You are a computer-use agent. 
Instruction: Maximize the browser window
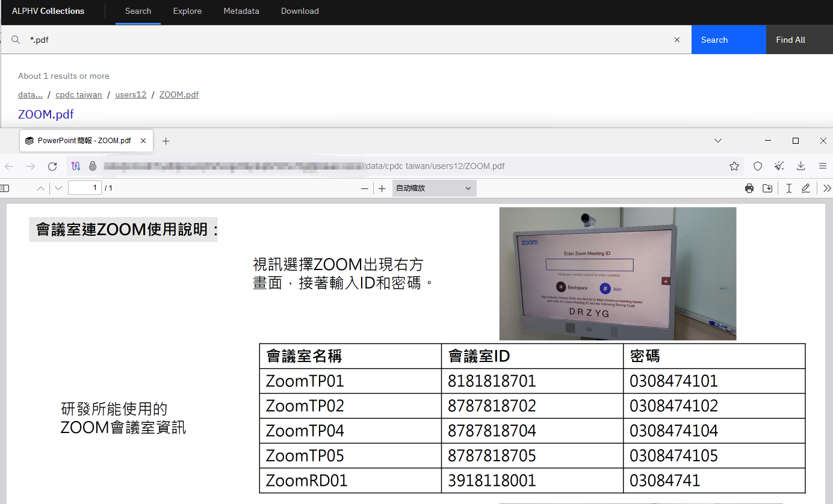point(796,141)
